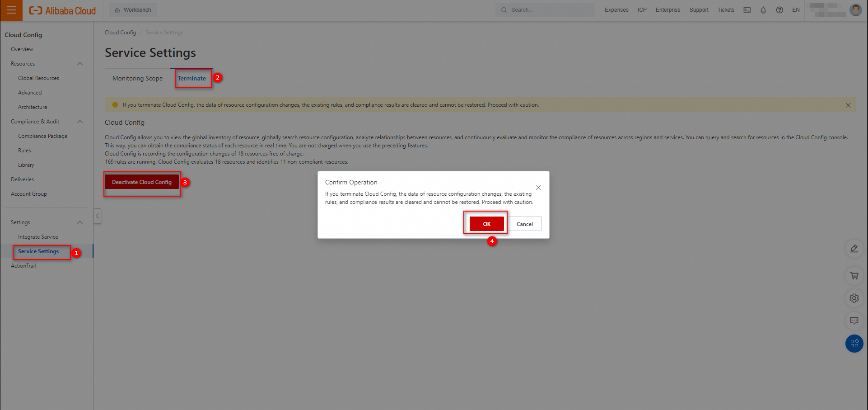
Task: Confirm termination with OK
Action: (x=486, y=224)
